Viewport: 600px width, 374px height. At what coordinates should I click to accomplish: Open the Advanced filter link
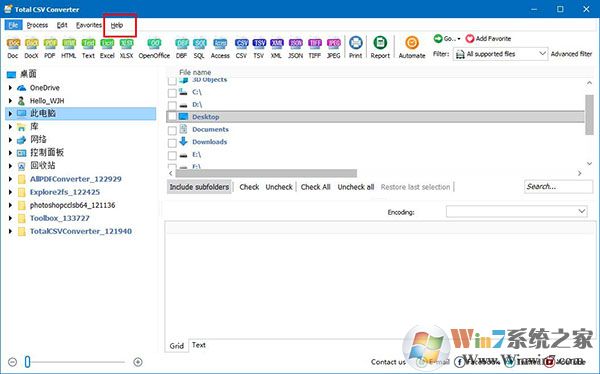point(572,54)
